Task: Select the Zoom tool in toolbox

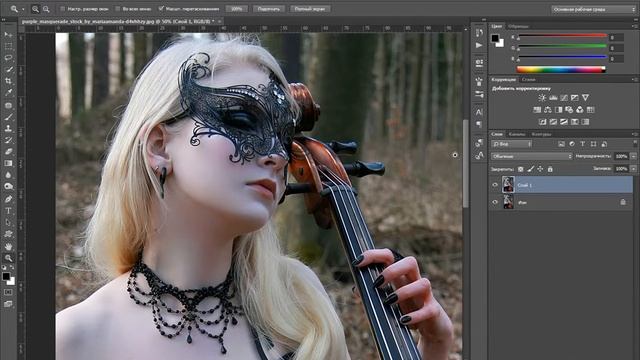Action: tap(8, 258)
